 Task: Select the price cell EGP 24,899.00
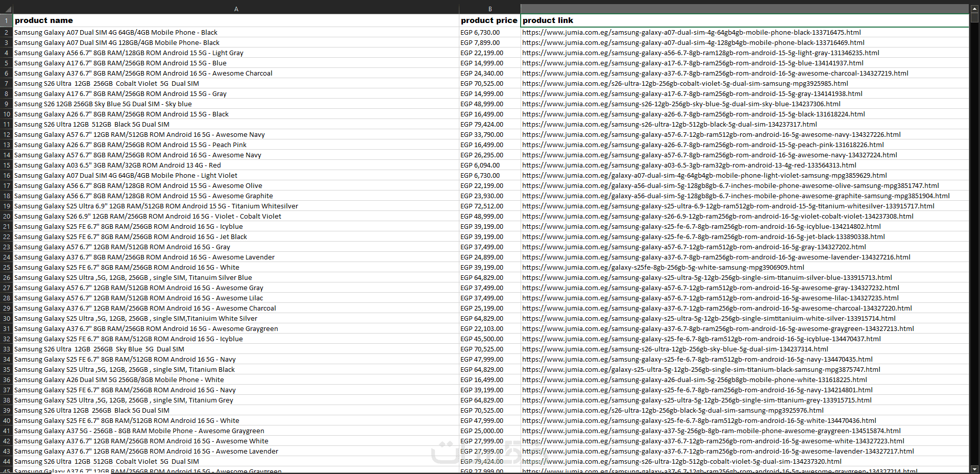pyautogui.click(x=490, y=257)
